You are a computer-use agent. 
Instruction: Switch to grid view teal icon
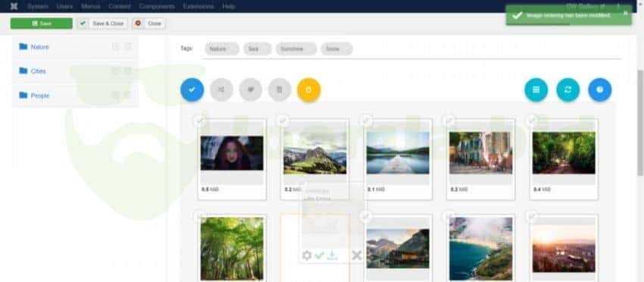click(x=536, y=89)
